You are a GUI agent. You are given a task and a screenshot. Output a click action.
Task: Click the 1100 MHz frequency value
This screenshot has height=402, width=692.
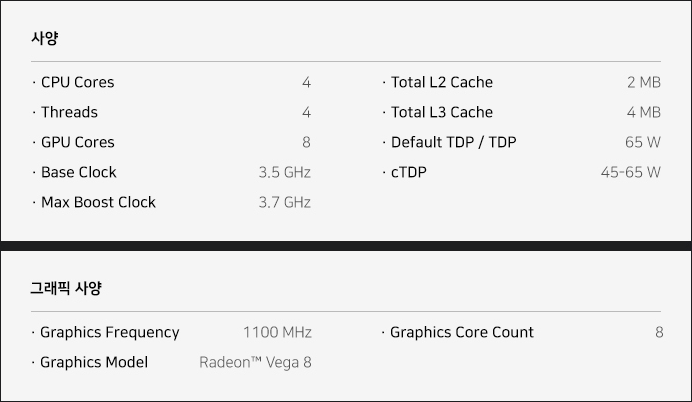pos(277,332)
